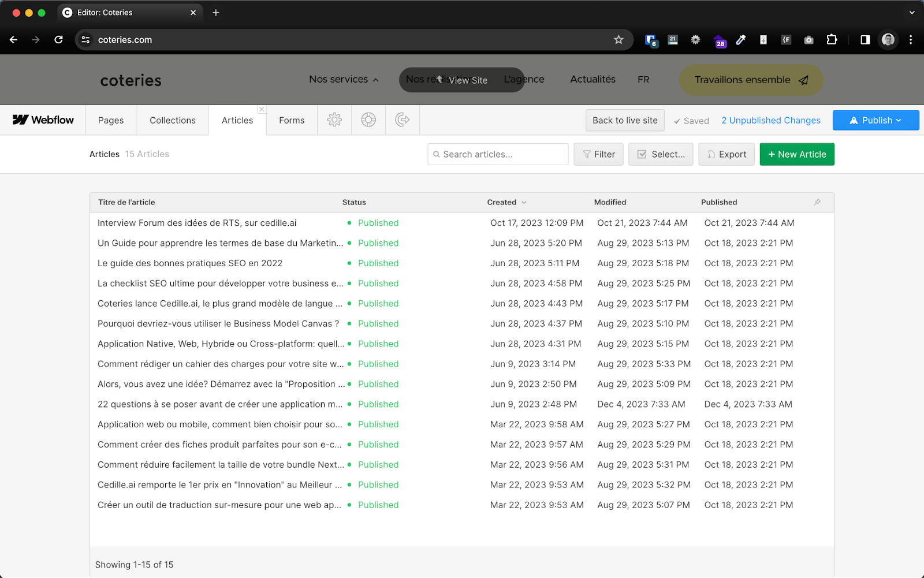
Task: Open the Publish dropdown
Action: pyautogui.click(x=875, y=120)
